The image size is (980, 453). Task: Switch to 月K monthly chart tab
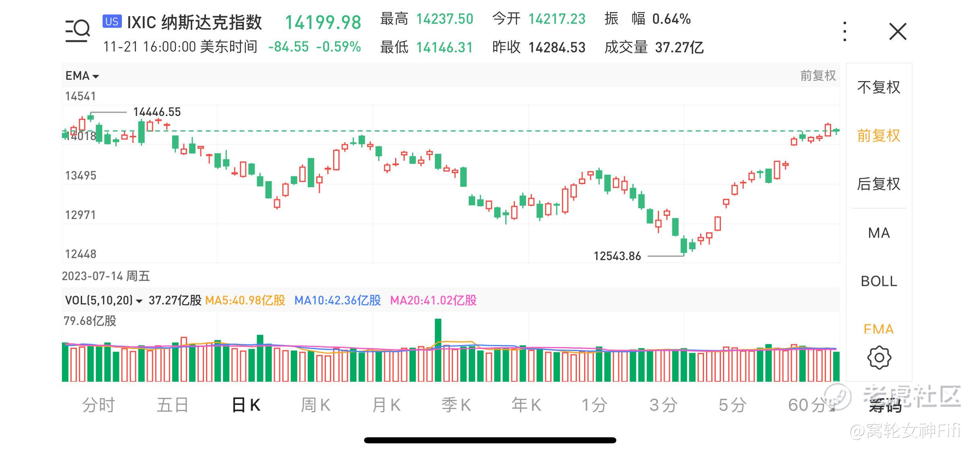tap(386, 405)
